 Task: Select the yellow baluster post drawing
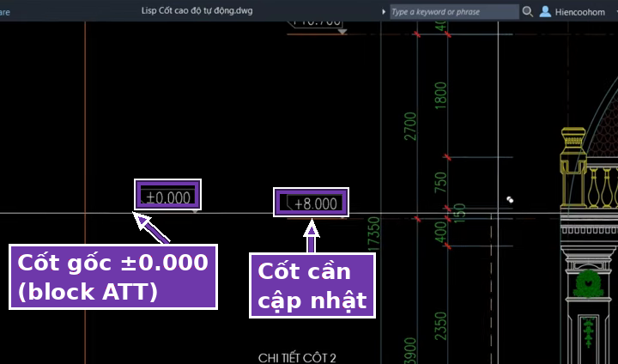tap(573, 167)
